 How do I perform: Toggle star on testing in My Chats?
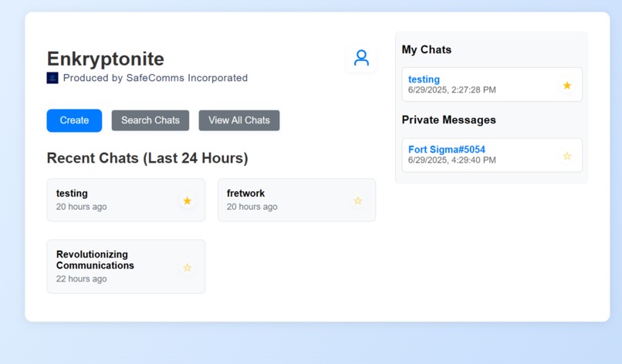coord(567,86)
